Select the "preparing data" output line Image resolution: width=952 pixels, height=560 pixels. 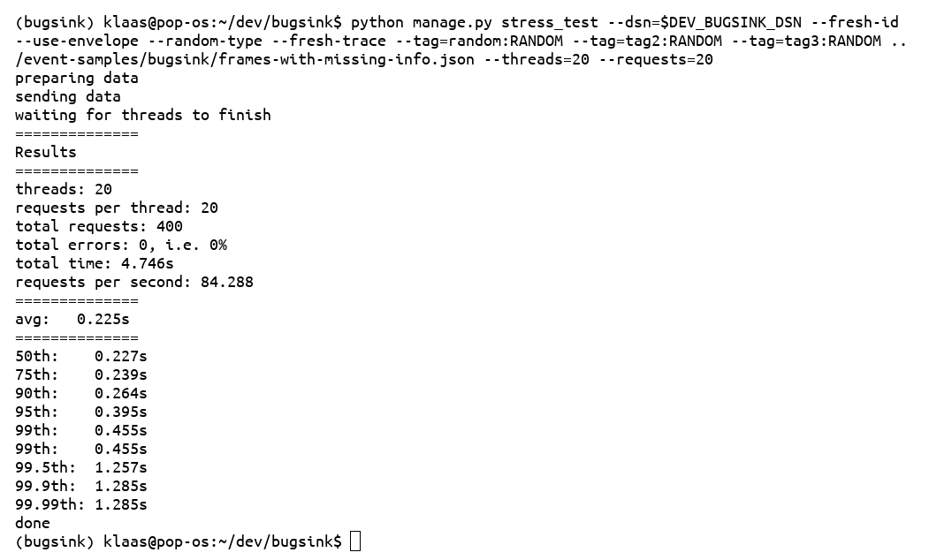77,78
